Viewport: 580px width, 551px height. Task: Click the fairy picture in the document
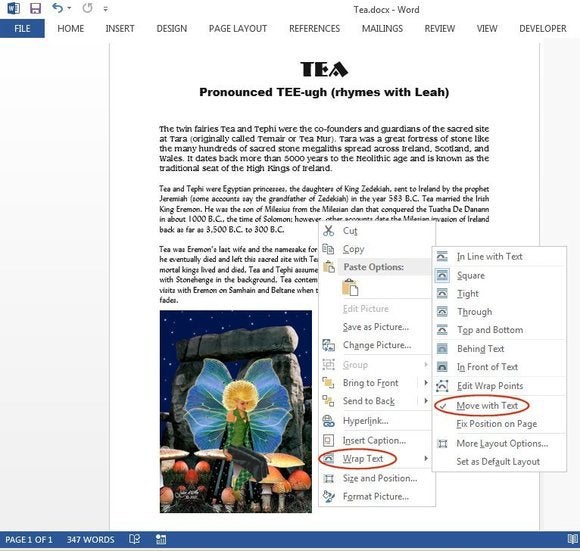coord(236,411)
